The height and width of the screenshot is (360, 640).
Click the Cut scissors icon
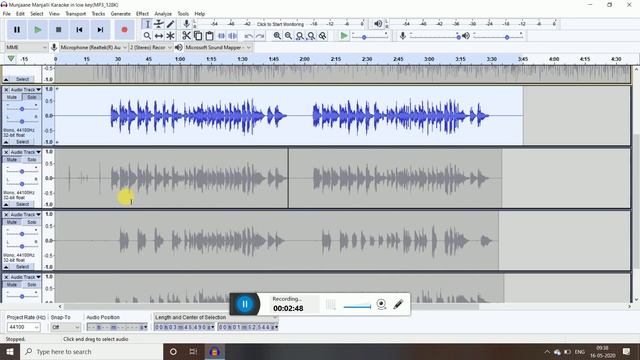click(x=186, y=36)
